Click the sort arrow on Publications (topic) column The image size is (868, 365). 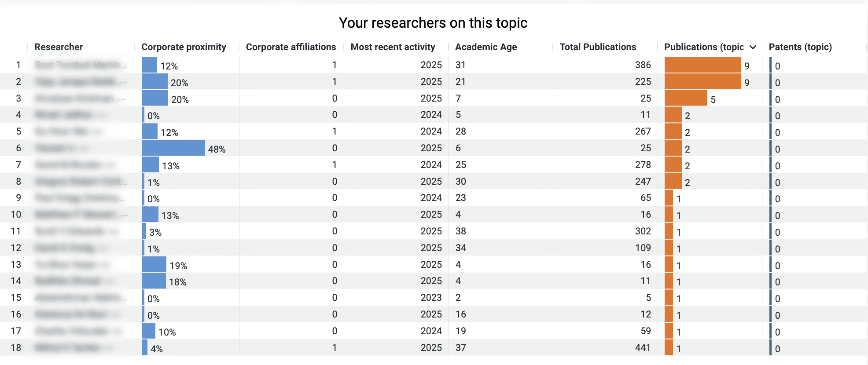coord(753,47)
